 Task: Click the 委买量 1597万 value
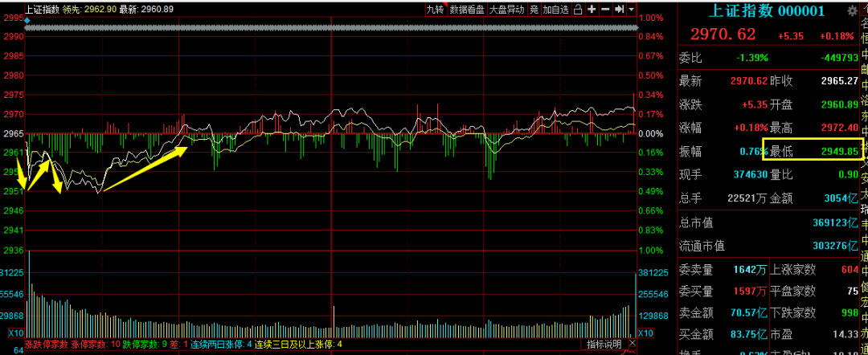751,291
